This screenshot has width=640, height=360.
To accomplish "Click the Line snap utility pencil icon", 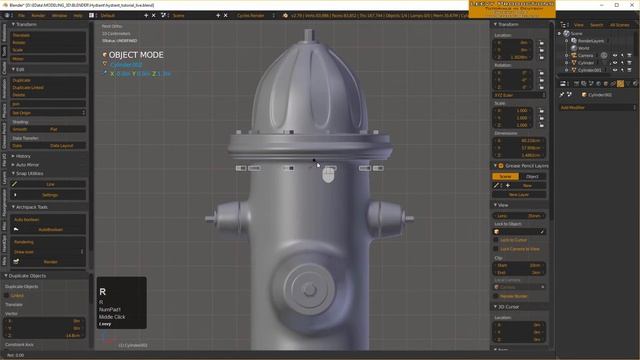I will [15, 184].
